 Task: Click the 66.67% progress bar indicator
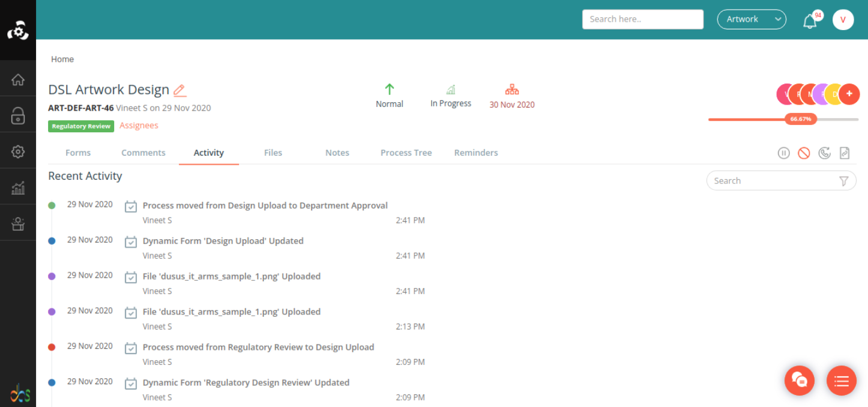801,119
